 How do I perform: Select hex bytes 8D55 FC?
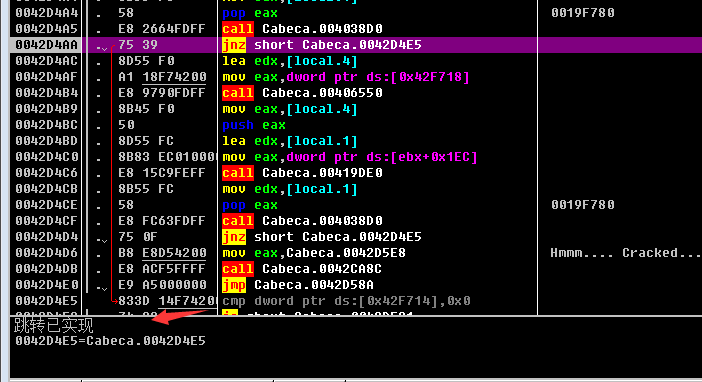click(146, 141)
